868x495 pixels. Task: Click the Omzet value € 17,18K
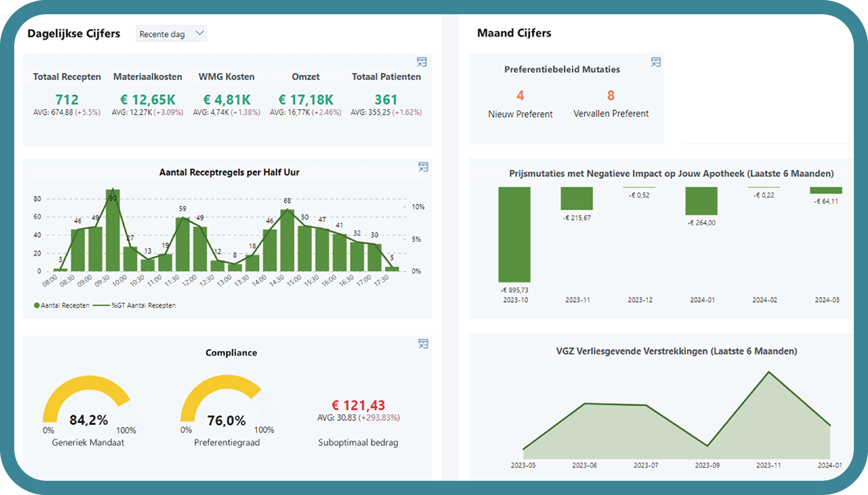click(x=305, y=100)
